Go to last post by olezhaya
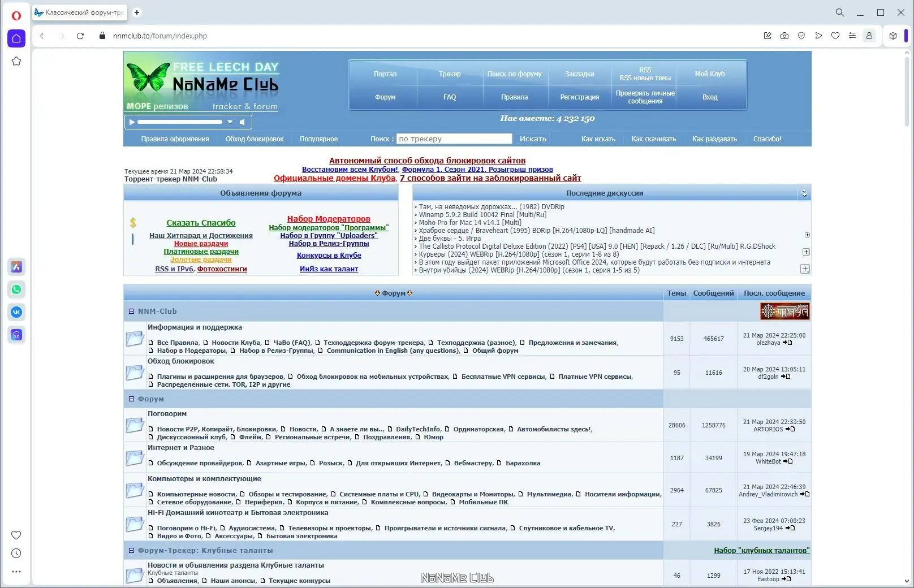The image size is (914, 588). [787, 343]
